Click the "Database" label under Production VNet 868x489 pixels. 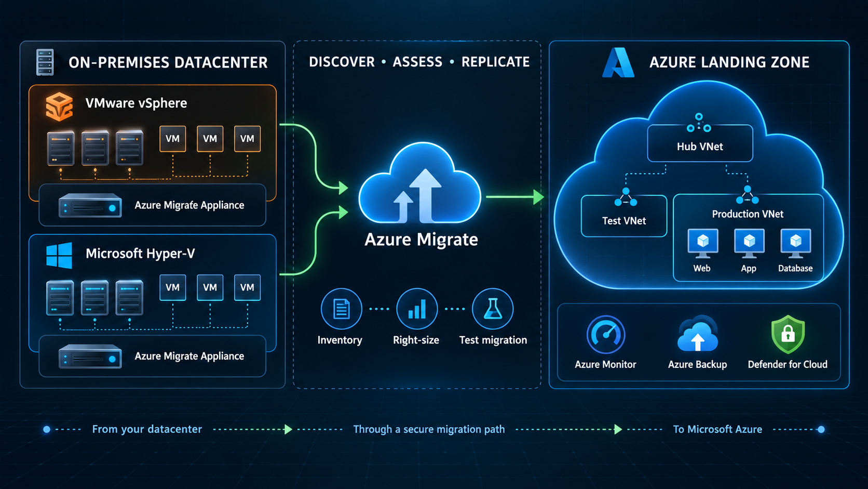(x=795, y=268)
